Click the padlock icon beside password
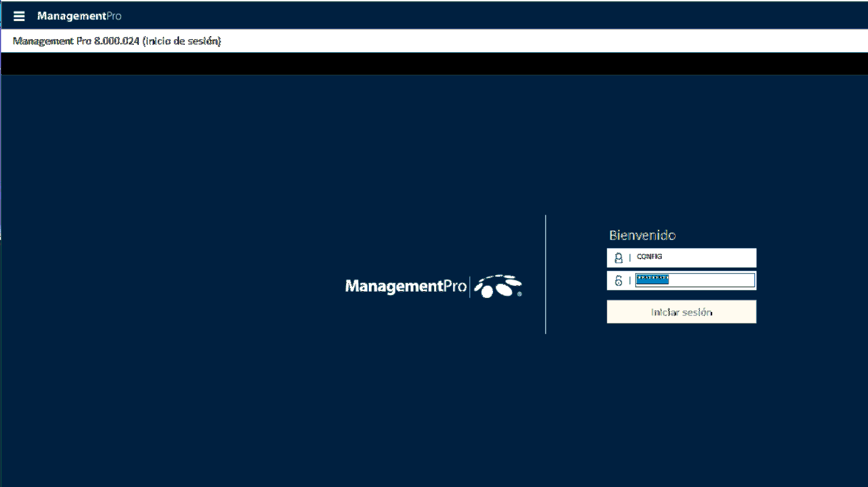Image resolution: width=868 pixels, height=487 pixels. point(618,280)
